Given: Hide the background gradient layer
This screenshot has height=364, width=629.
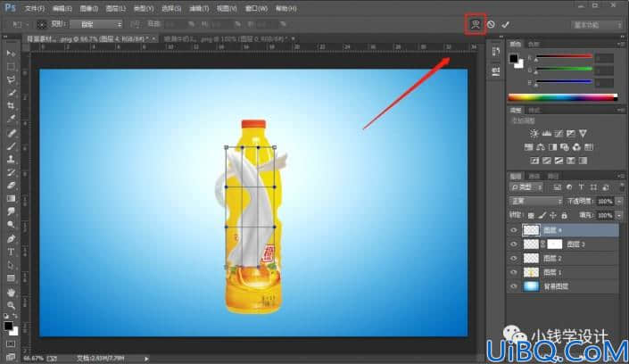Looking at the screenshot, I should [x=514, y=286].
